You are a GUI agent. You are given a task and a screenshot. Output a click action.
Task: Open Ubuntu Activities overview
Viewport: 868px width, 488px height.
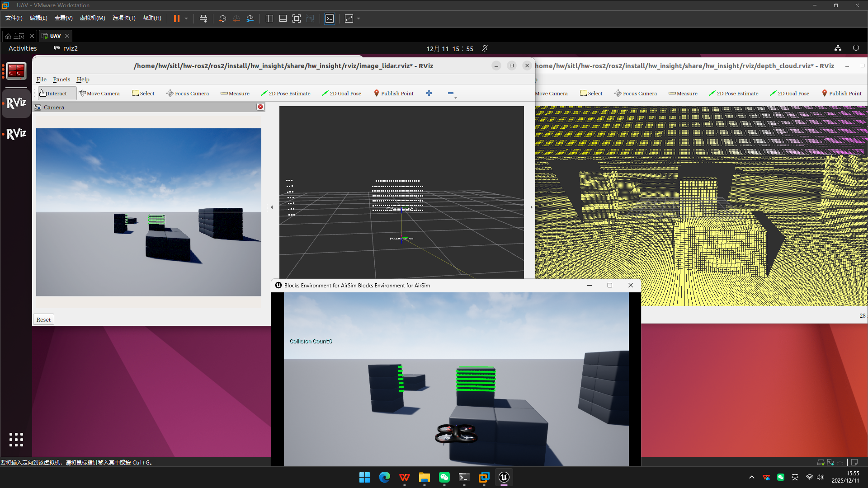pos(23,48)
